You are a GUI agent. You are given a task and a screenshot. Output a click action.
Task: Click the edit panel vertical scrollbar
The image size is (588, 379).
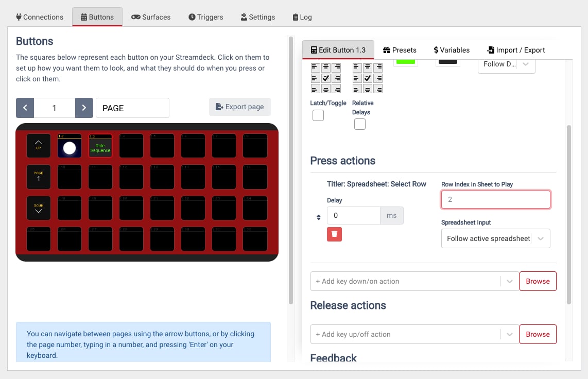(x=568, y=214)
